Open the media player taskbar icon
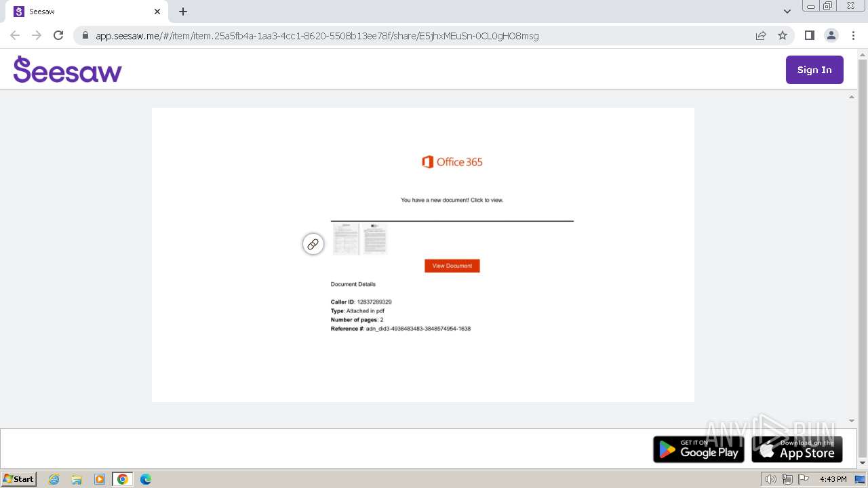The height and width of the screenshot is (488, 868). click(100, 479)
